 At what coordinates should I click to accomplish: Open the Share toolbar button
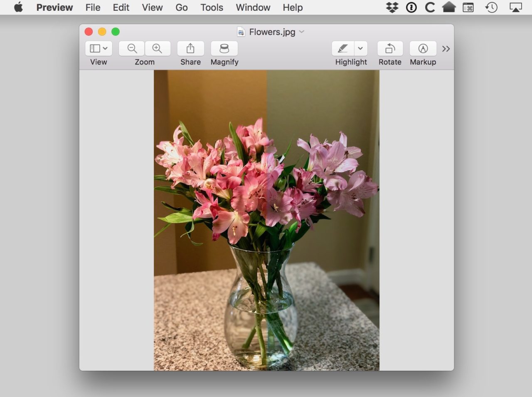[x=190, y=49]
